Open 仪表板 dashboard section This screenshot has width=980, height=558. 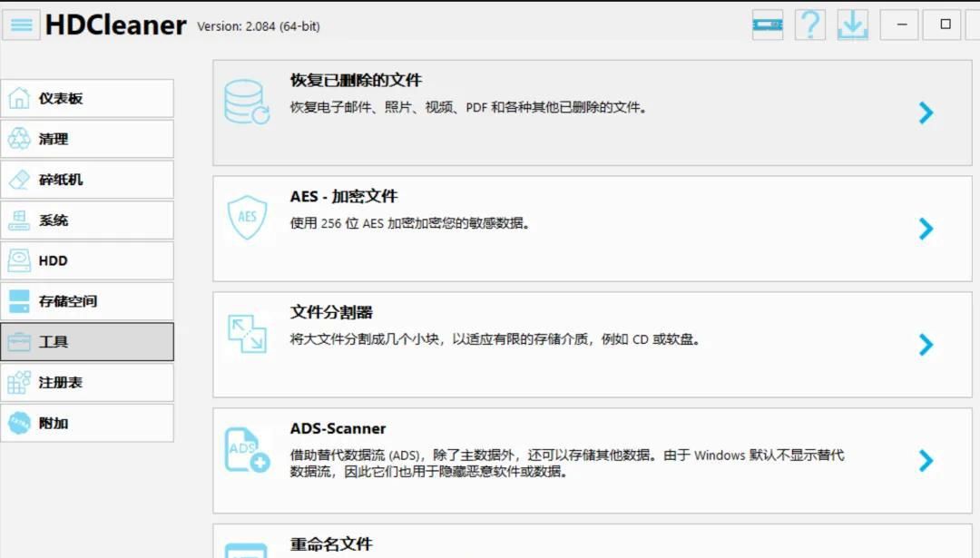coord(87,98)
